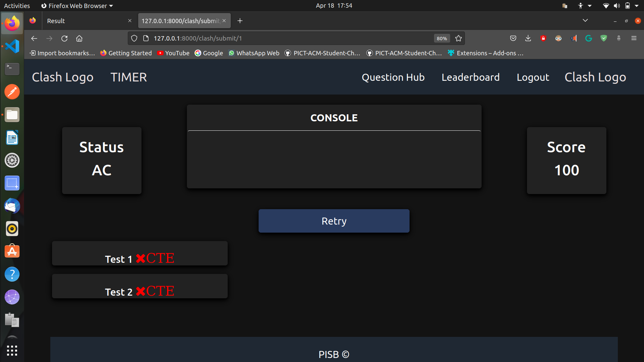Open accessibility menu in top bar
The image size is (644, 362).
tap(584, 6)
